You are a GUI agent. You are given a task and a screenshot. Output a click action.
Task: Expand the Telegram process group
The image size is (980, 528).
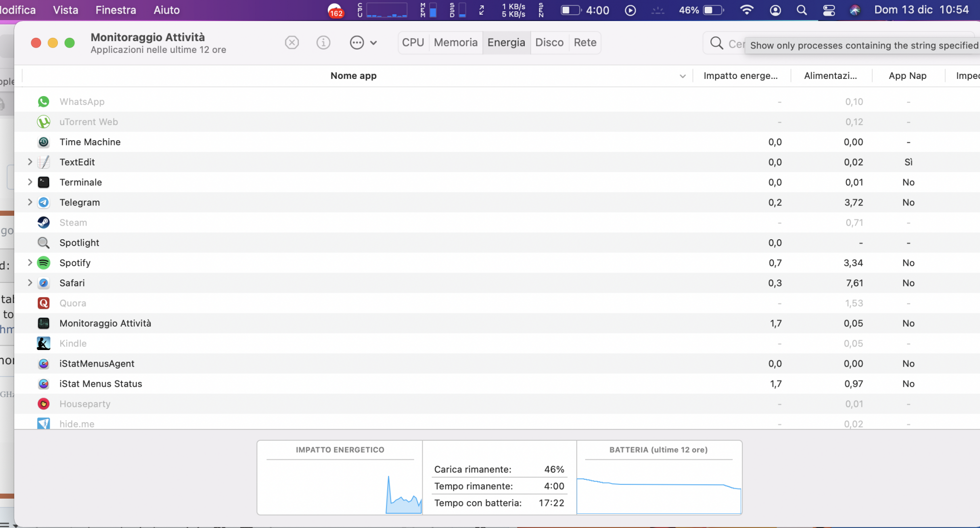point(30,202)
